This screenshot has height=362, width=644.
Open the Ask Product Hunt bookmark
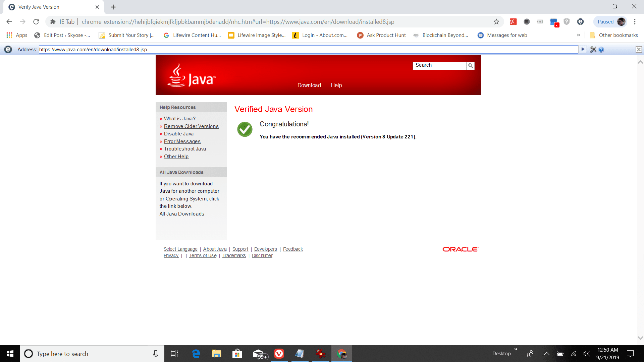[x=381, y=35]
